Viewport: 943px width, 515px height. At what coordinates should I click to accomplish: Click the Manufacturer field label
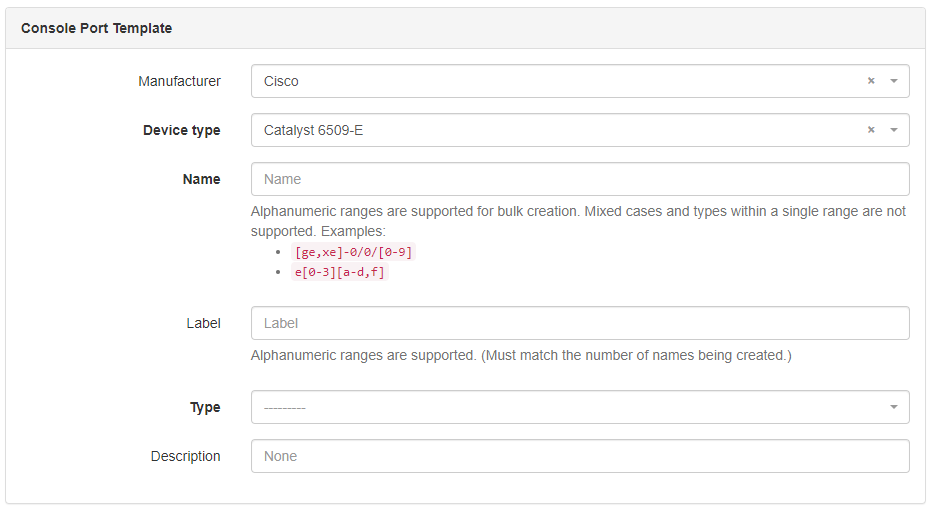pyautogui.click(x=179, y=81)
